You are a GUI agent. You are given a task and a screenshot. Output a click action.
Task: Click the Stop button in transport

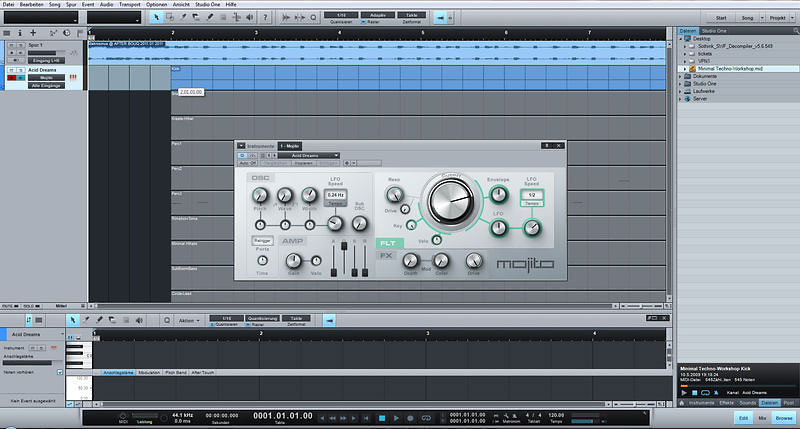coord(382,418)
